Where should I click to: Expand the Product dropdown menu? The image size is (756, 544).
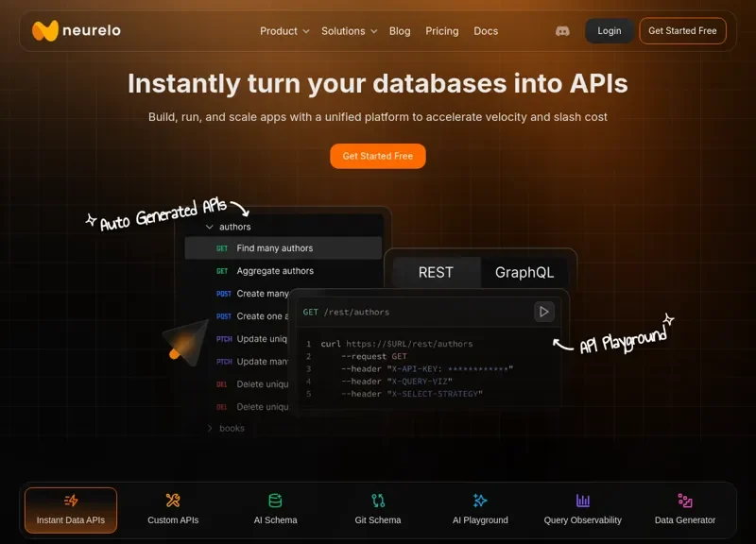tap(284, 31)
